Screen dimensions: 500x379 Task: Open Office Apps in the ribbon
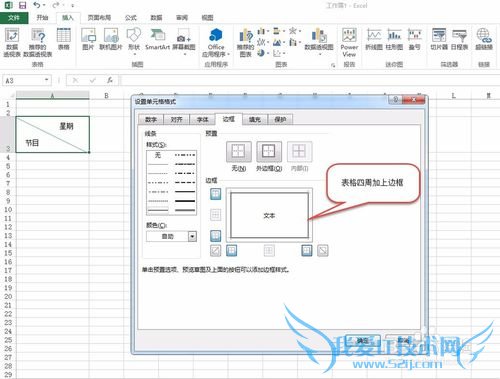(216, 42)
